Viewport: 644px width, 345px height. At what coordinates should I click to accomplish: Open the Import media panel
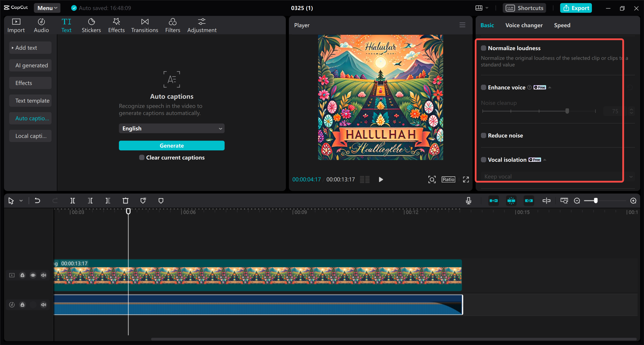(x=16, y=25)
